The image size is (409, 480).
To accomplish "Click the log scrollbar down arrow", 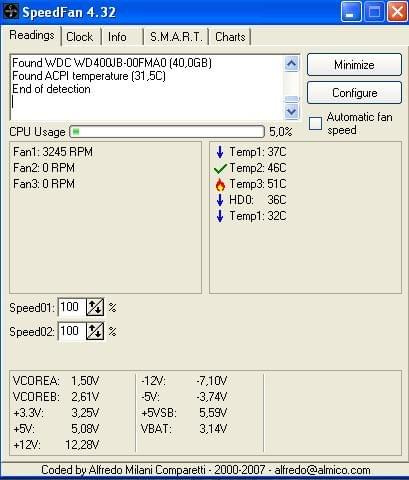I will pos(292,111).
